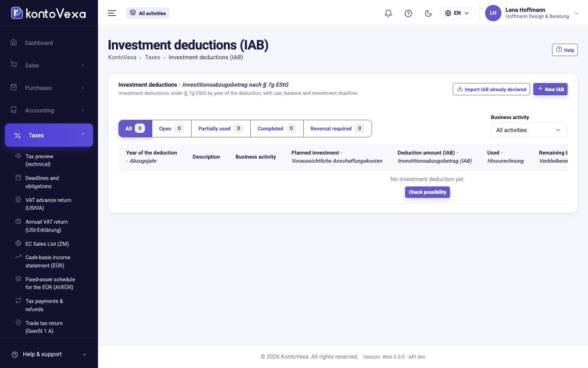Screen dimensions: 588x368
Task: Click the globe icon beside EC Sales List
Action: click(x=18, y=243)
